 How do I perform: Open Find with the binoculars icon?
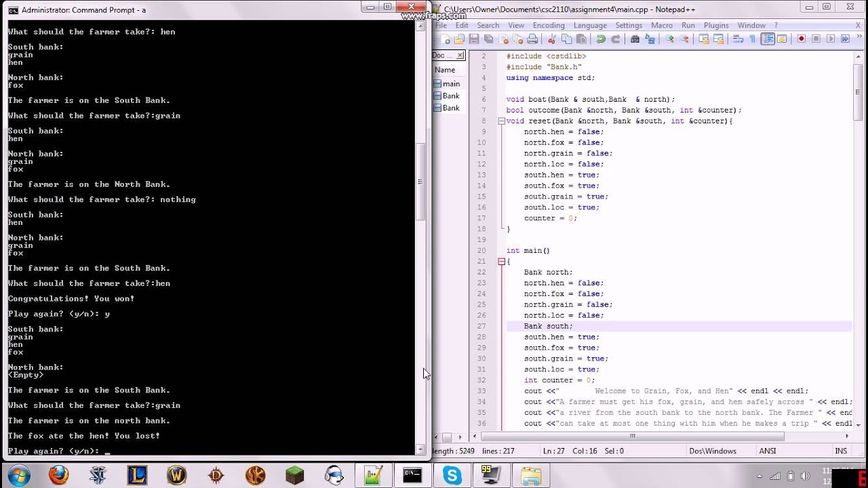[x=635, y=39]
